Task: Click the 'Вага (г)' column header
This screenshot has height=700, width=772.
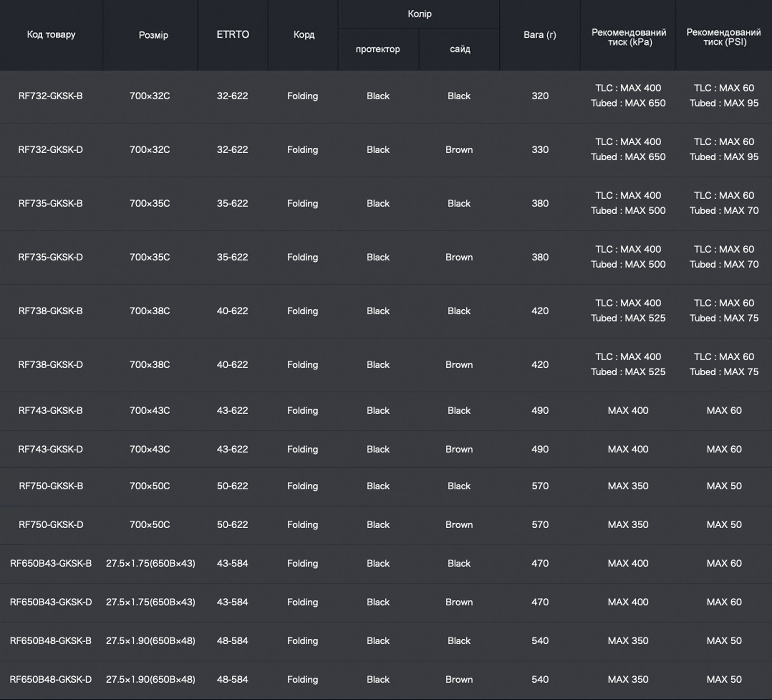Action: coord(539,35)
